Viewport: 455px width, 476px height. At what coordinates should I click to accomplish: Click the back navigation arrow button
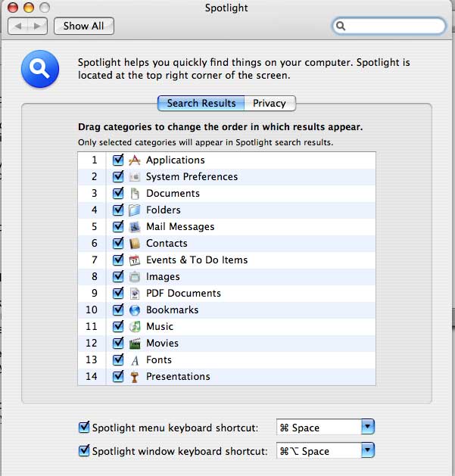(x=18, y=26)
